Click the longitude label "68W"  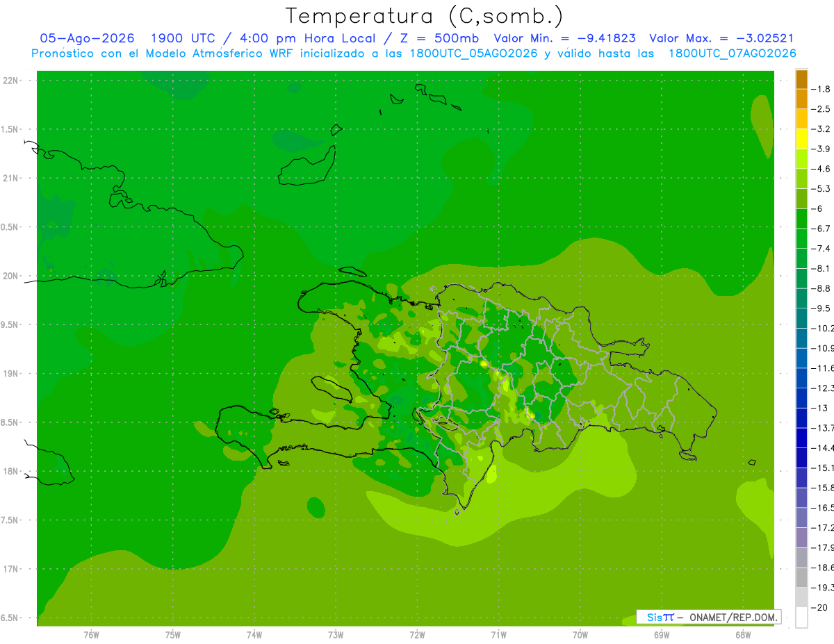pyautogui.click(x=742, y=635)
